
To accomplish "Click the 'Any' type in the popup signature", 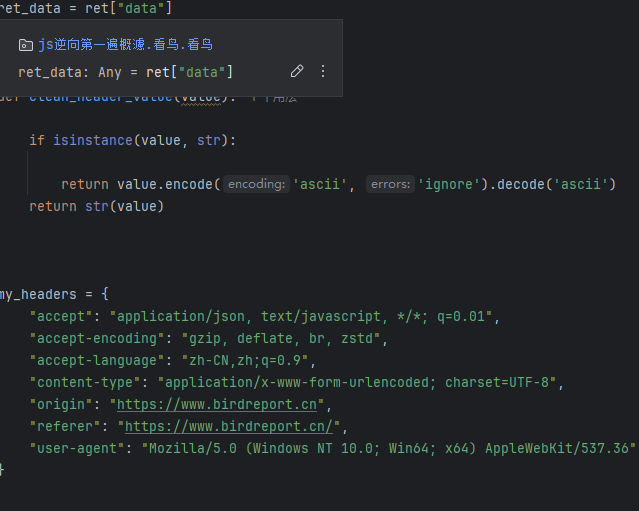I will pos(111,72).
